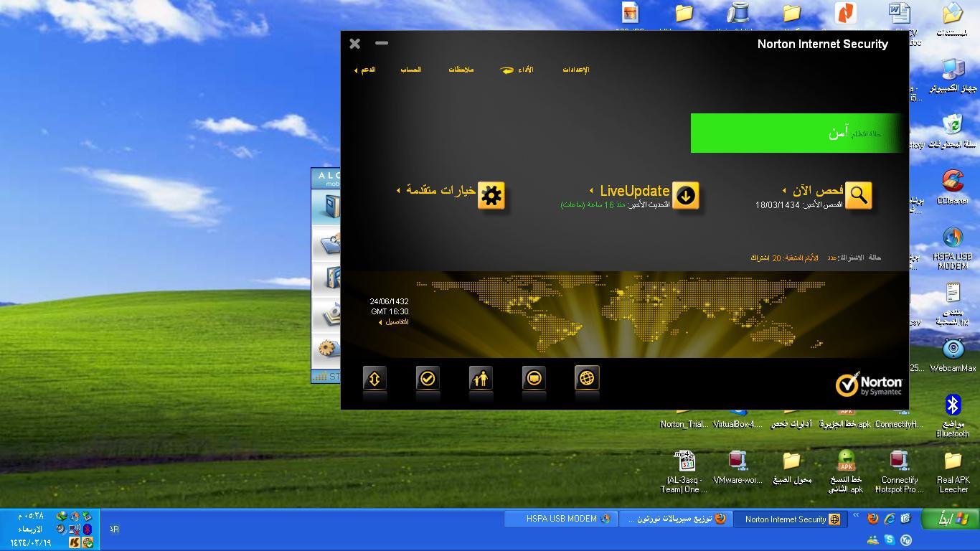Open the orange PDF app desktop icon
This screenshot has width=980, height=551.
(846, 13)
